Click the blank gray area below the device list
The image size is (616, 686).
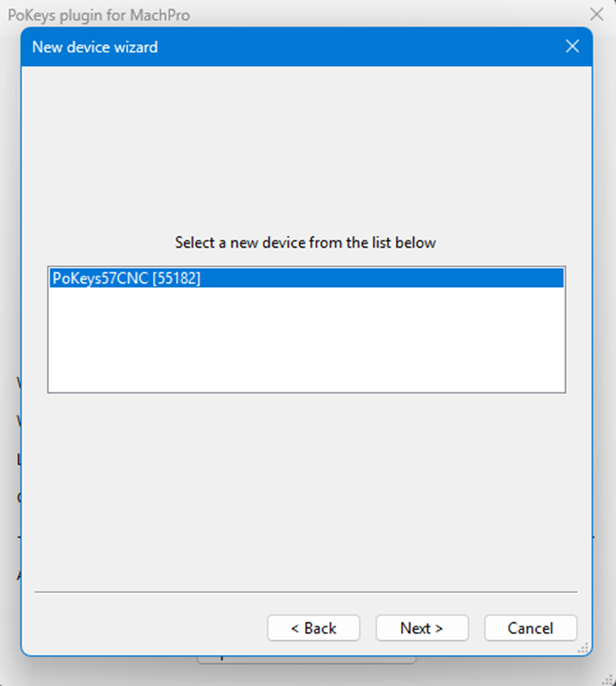pos(307,491)
